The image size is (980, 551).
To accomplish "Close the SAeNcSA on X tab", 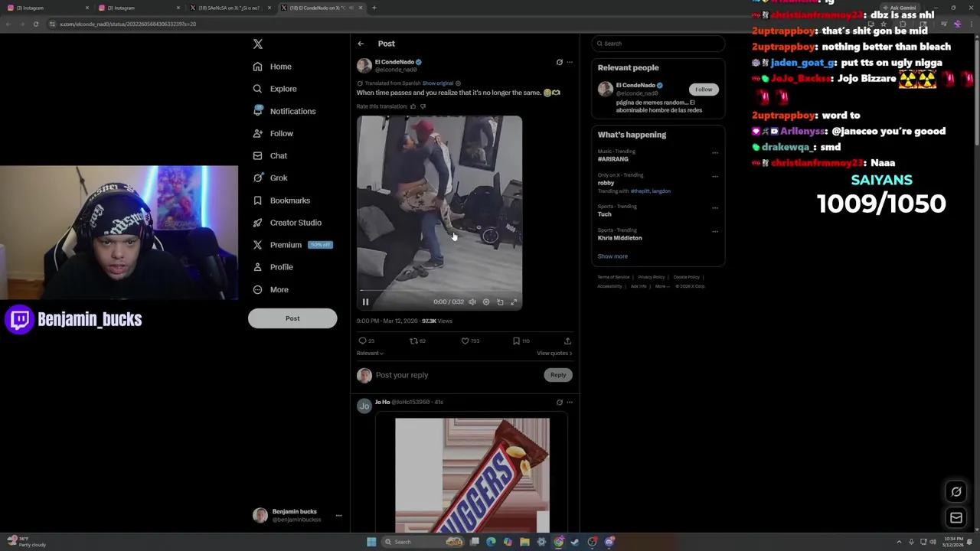I will pyautogui.click(x=269, y=8).
